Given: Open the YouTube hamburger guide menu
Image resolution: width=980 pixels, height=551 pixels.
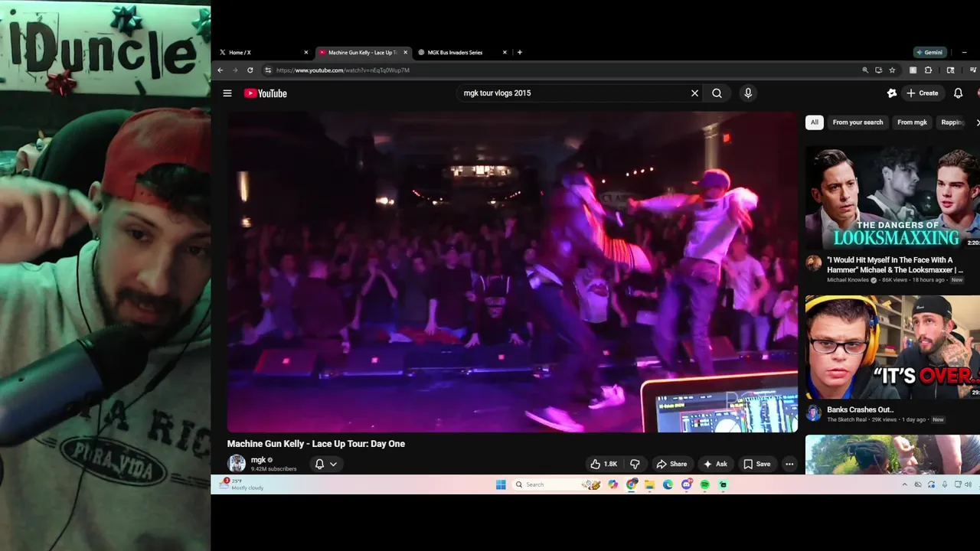Looking at the screenshot, I should pyautogui.click(x=227, y=93).
